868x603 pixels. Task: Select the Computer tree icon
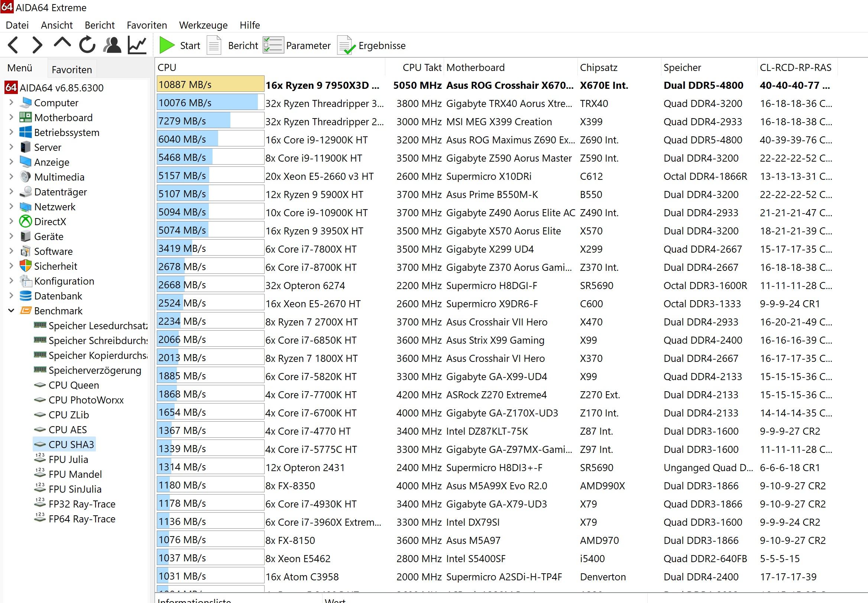click(26, 103)
